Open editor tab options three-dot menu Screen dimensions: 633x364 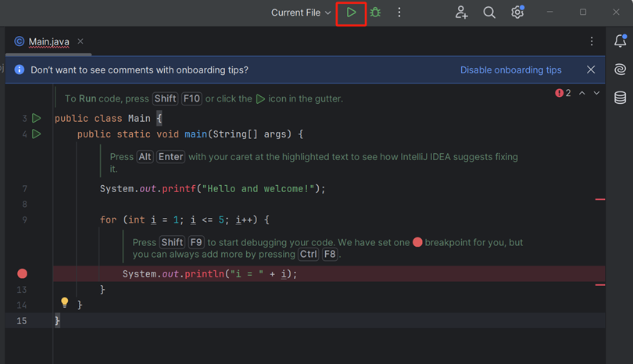coord(592,41)
